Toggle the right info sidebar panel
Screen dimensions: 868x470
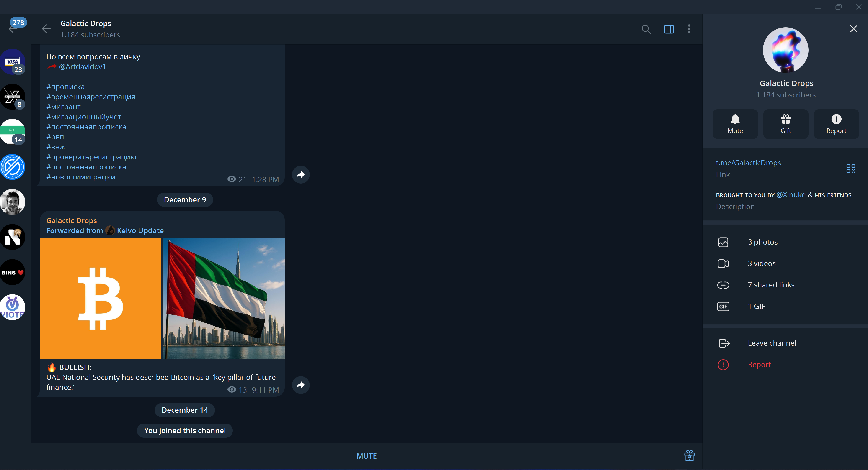[x=669, y=29]
